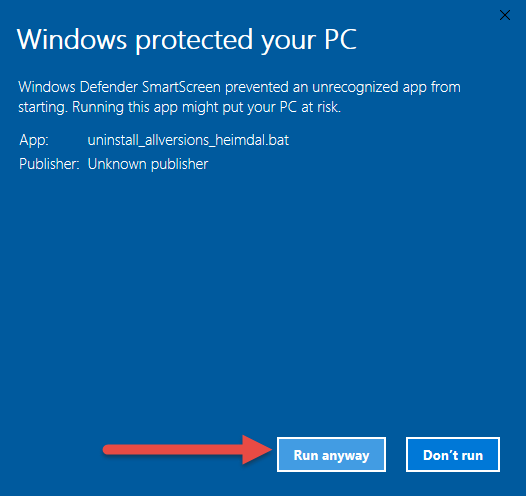Click the "Publisher:" label
Screen dimensions: 526x496
pyautogui.click(x=49, y=164)
